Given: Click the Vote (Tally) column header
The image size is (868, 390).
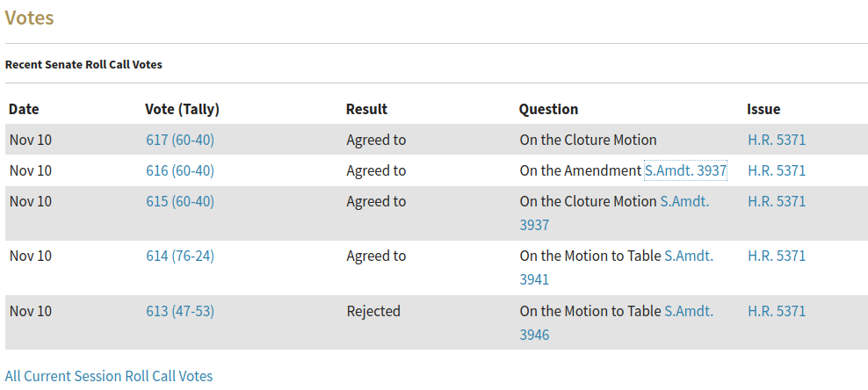Looking at the screenshot, I should (182, 109).
